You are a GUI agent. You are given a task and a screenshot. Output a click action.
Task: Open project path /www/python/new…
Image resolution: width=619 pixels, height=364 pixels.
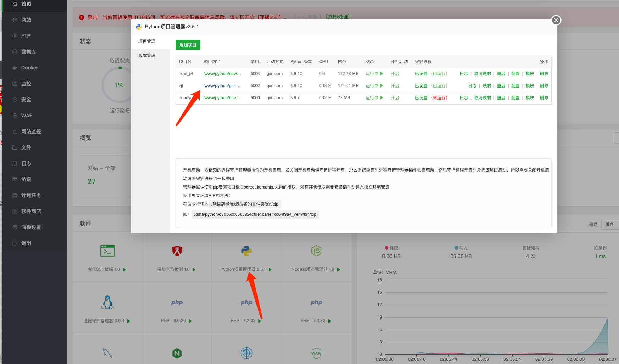(x=222, y=74)
